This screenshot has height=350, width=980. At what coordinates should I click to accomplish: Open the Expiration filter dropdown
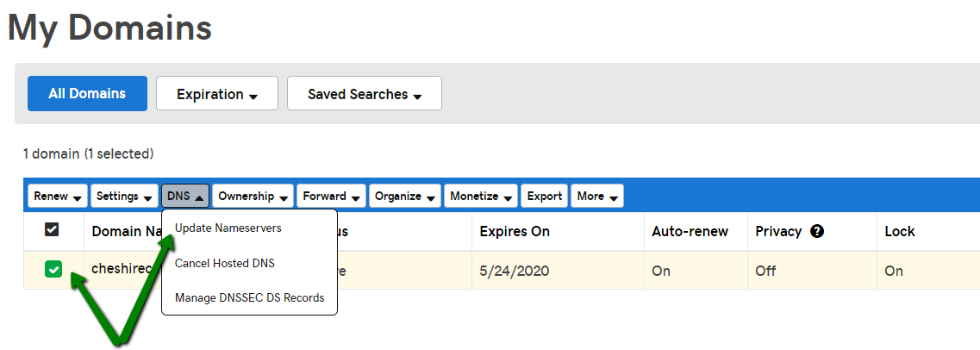click(217, 94)
